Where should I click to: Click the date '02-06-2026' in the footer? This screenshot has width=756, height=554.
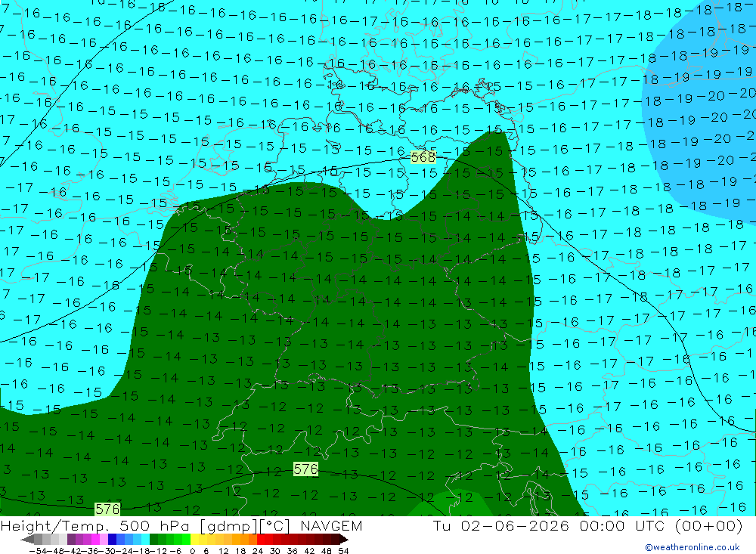click(515, 525)
